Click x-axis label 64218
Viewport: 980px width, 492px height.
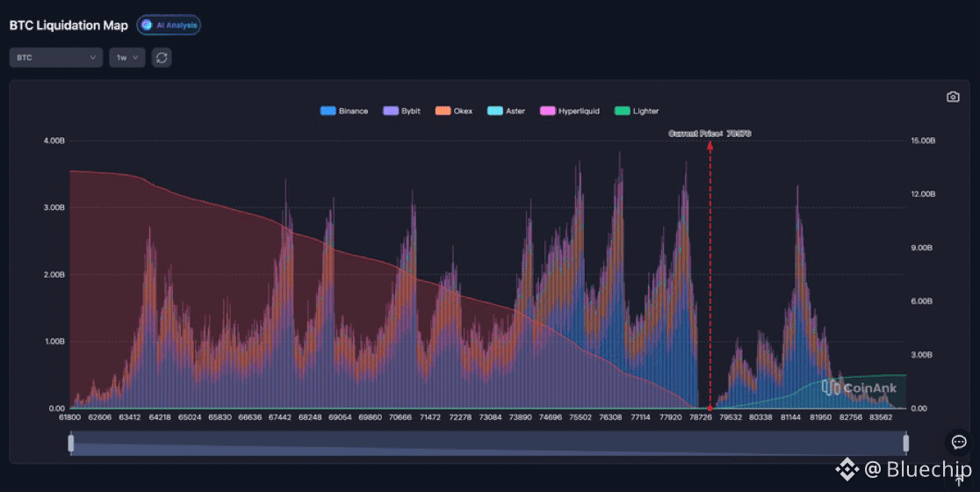(x=160, y=417)
